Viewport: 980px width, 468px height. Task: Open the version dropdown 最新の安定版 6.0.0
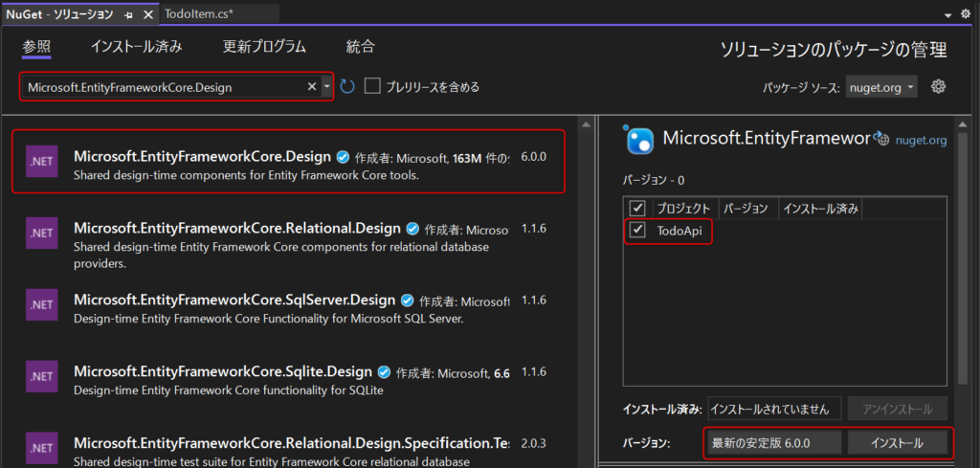pos(774,443)
